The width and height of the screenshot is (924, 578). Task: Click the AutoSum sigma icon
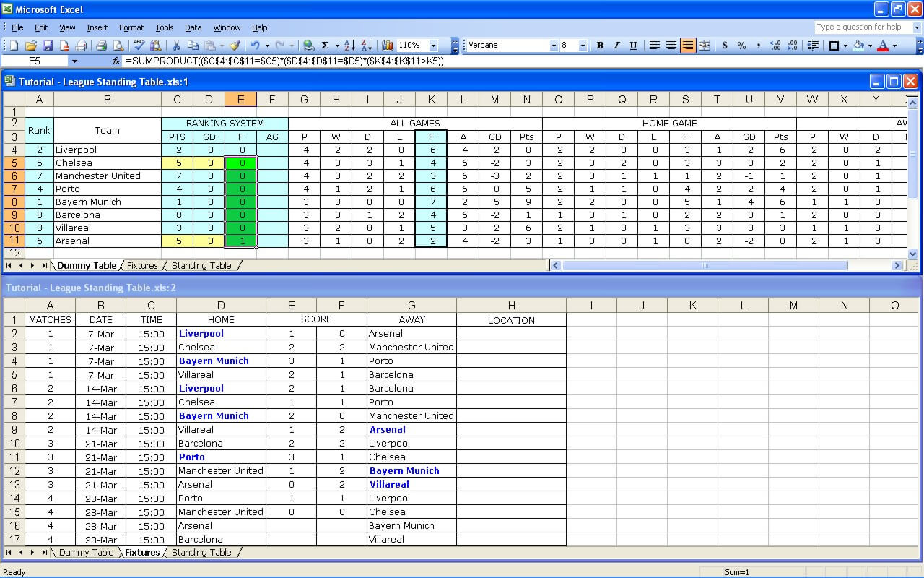click(x=325, y=46)
